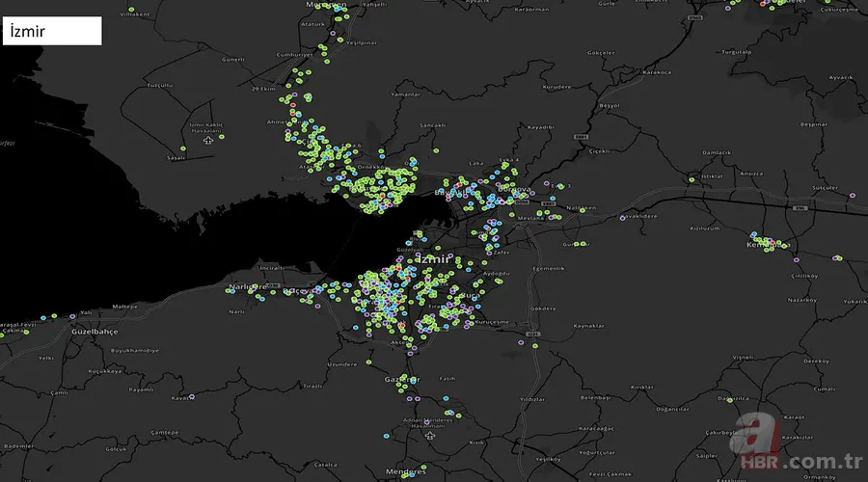Select the Maltepe place label
The width and height of the screenshot is (868, 482).
point(125,307)
